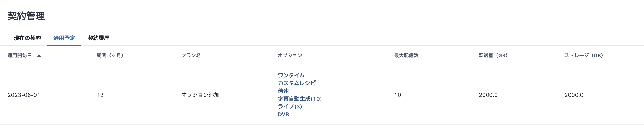Viewport: 644px width, 136px height.
Task: Click the 2023-06-01 date cell
Action: click(24, 95)
